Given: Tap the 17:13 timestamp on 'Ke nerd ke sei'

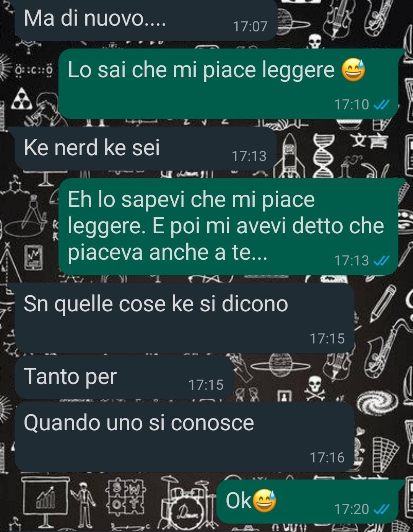Looking at the screenshot, I should (249, 156).
